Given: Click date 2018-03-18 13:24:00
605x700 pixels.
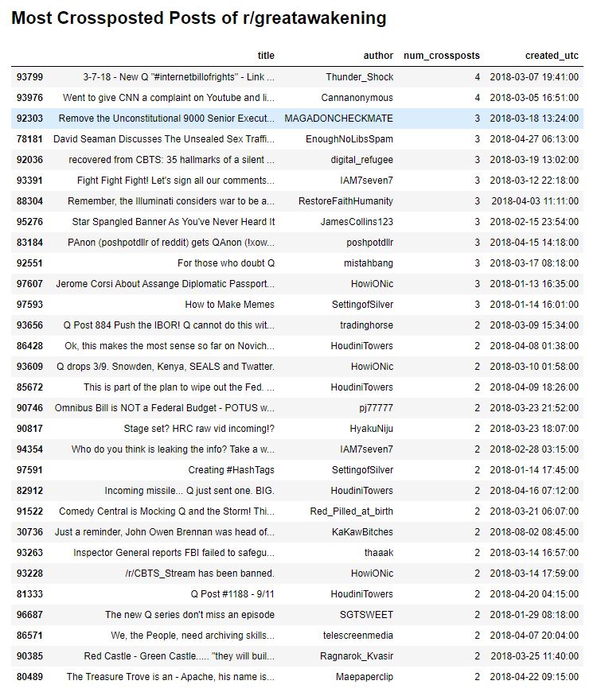Looking at the screenshot, I should pos(534,119).
